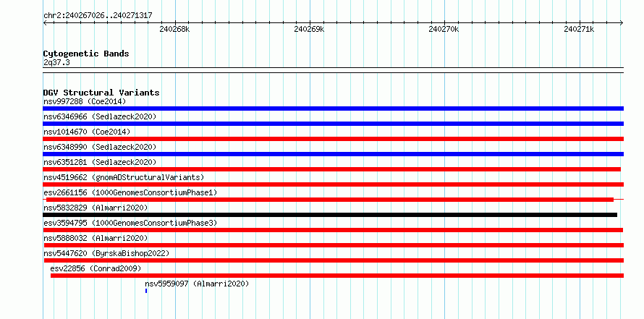The image size is (644, 319).
Task: Click the chr2:240267026..240271317 coordinates text
Action: pyautogui.click(x=98, y=16)
